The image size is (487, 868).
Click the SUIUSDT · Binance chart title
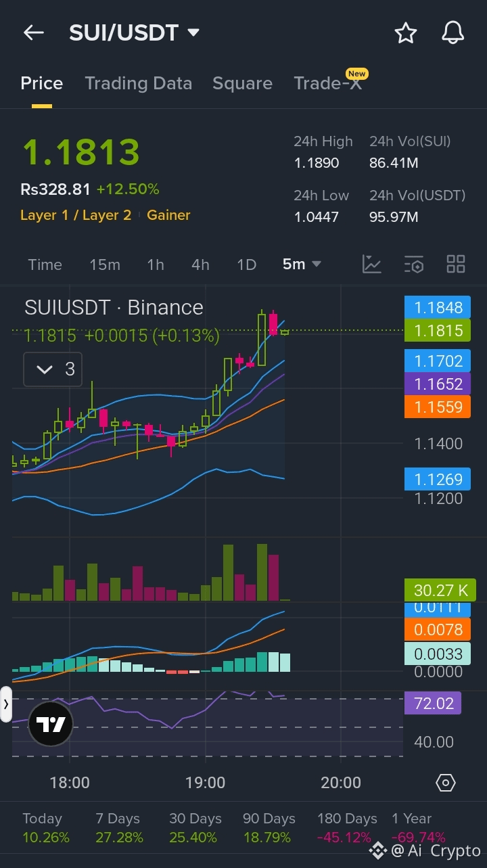(x=114, y=307)
